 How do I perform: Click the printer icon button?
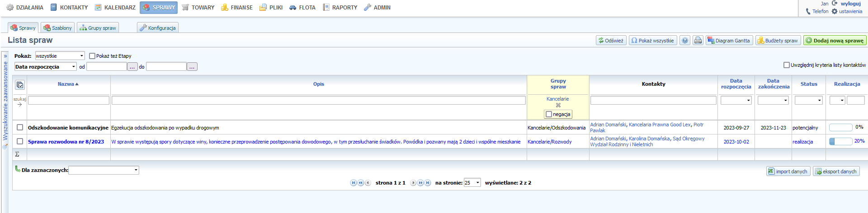pyautogui.click(x=698, y=41)
